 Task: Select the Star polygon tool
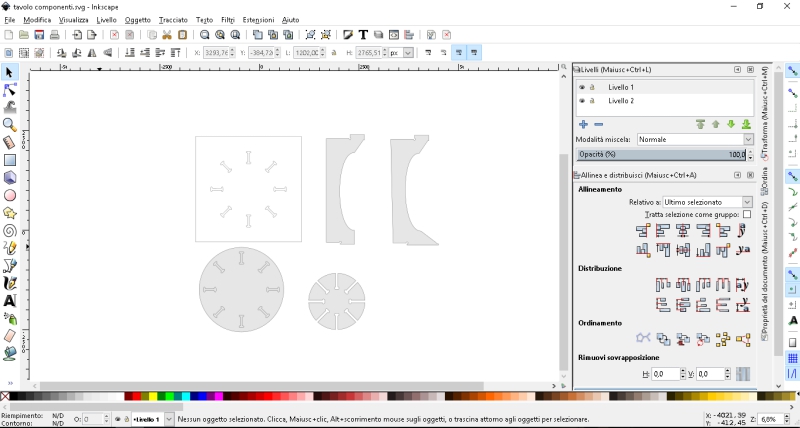coord(9,213)
